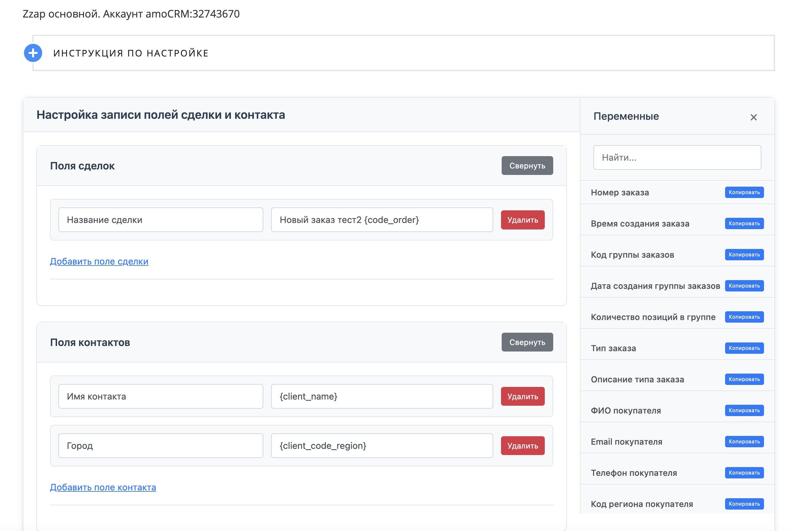Screen dimensions: 812x531
Task: Expand the setup instruction plus icon
Action: pyautogui.click(x=33, y=53)
